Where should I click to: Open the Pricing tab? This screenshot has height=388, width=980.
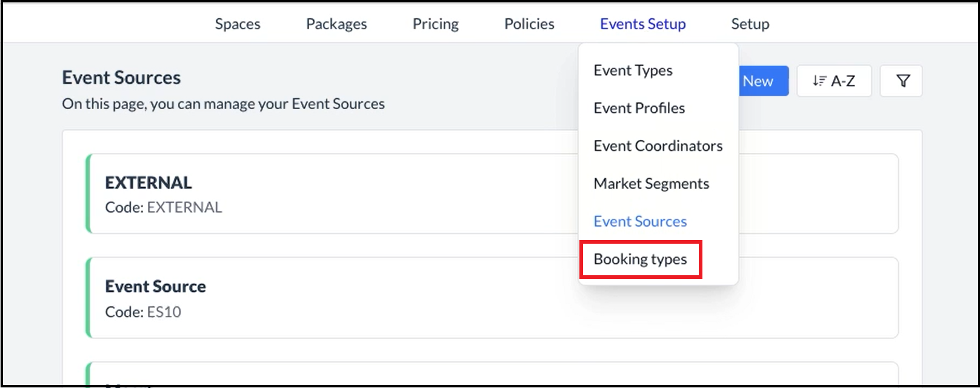(435, 24)
